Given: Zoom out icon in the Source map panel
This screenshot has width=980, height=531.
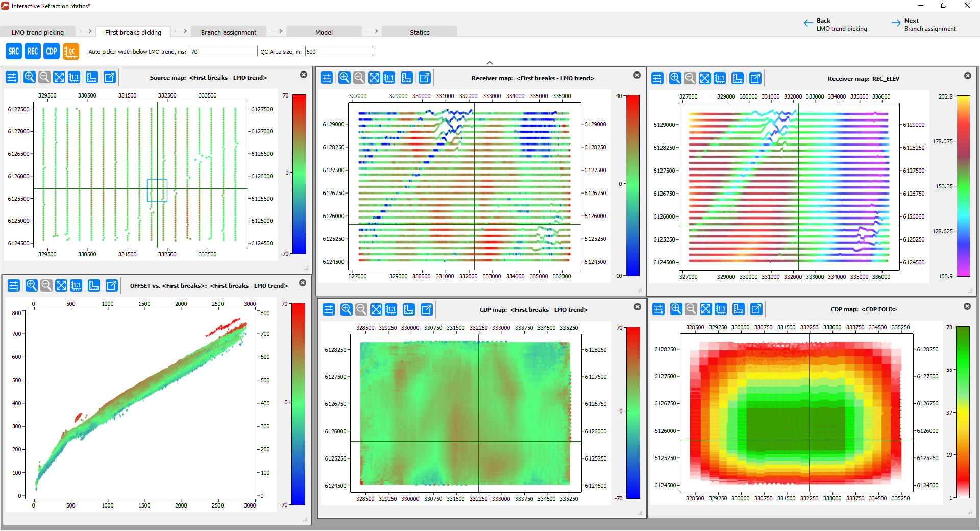Looking at the screenshot, I should tap(44, 77).
